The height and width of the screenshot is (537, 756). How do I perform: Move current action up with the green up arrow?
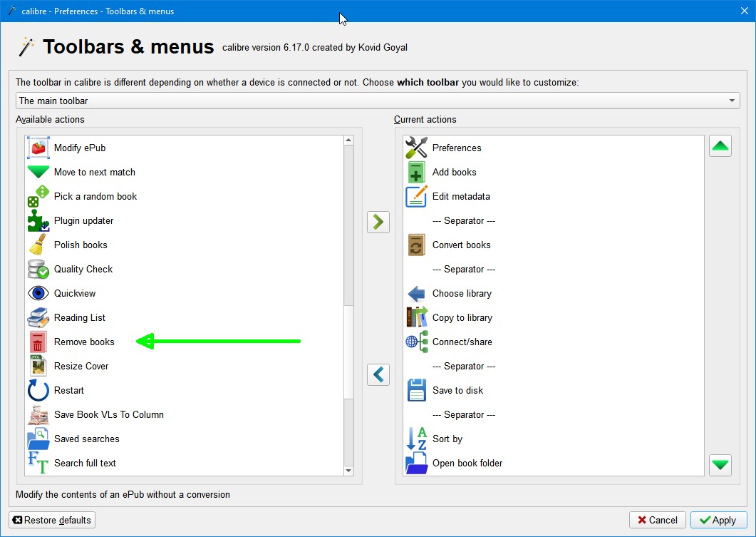click(x=720, y=145)
